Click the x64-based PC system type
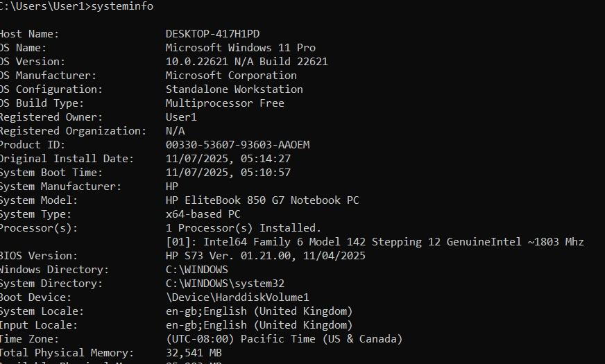Image resolution: width=605 pixels, height=364 pixels. coord(203,214)
